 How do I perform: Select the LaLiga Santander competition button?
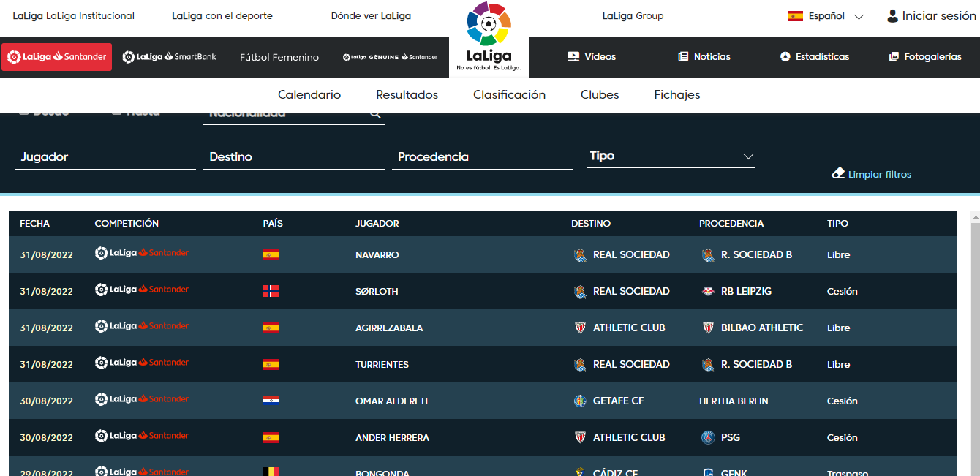click(56, 56)
